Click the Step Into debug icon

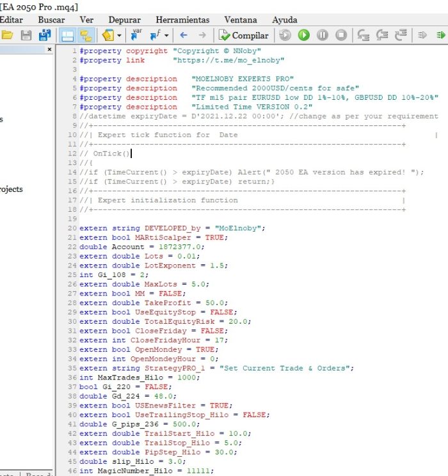pyautogui.click(x=363, y=35)
